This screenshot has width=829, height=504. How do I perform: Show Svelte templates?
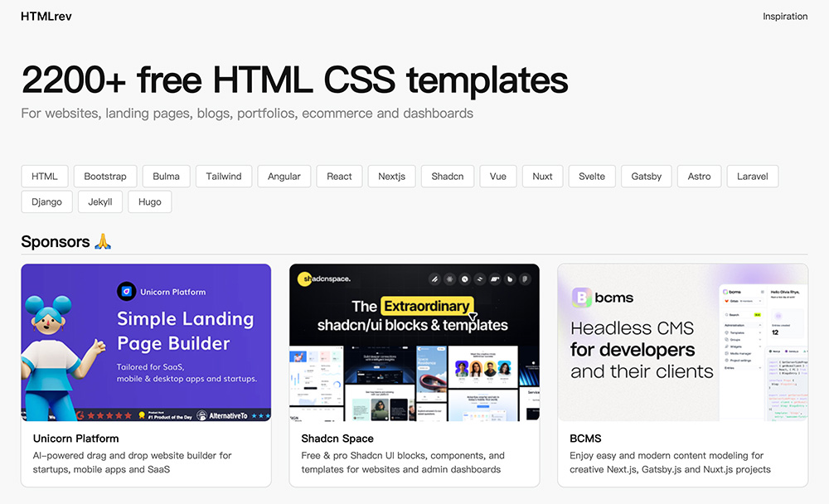pos(592,176)
